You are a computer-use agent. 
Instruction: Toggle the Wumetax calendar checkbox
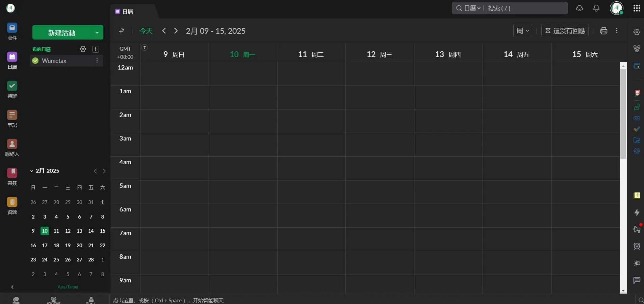pyautogui.click(x=35, y=61)
